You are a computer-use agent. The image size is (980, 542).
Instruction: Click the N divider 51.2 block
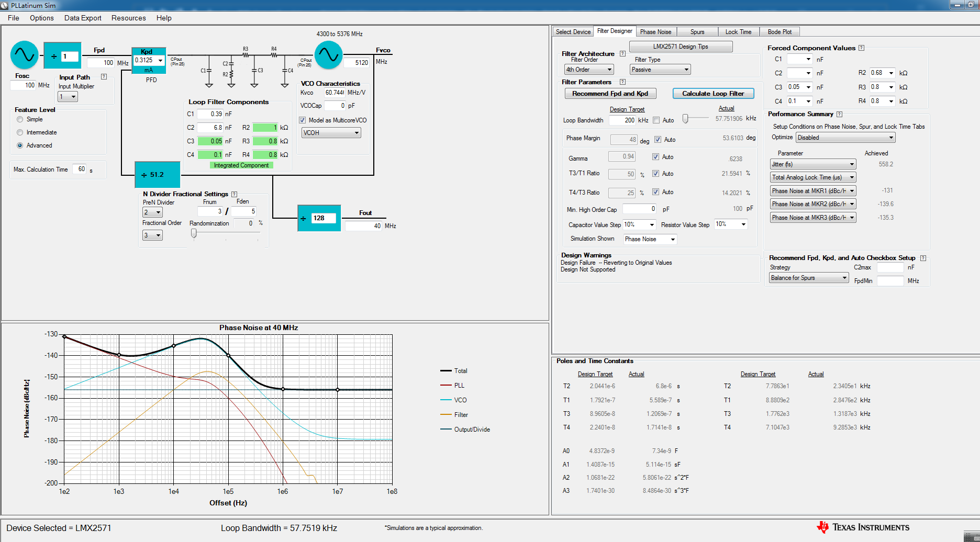(x=158, y=175)
